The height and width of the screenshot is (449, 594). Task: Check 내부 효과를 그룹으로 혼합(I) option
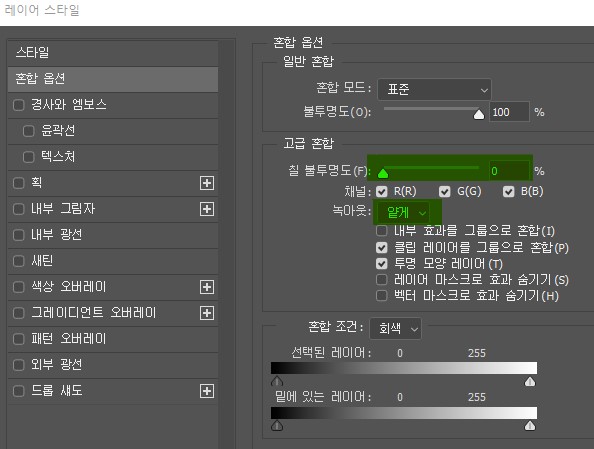(x=382, y=230)
